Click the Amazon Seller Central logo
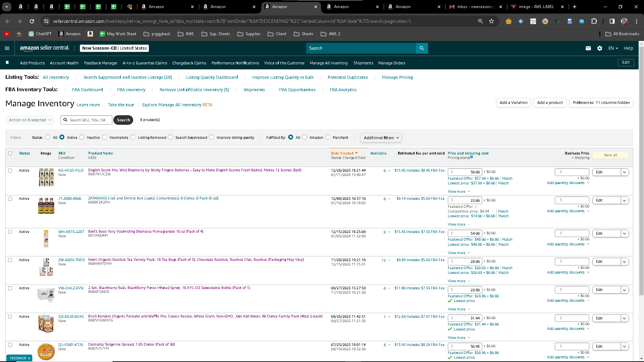The width and height of the screenshot is (644, 362). click(x=44, y=48)
